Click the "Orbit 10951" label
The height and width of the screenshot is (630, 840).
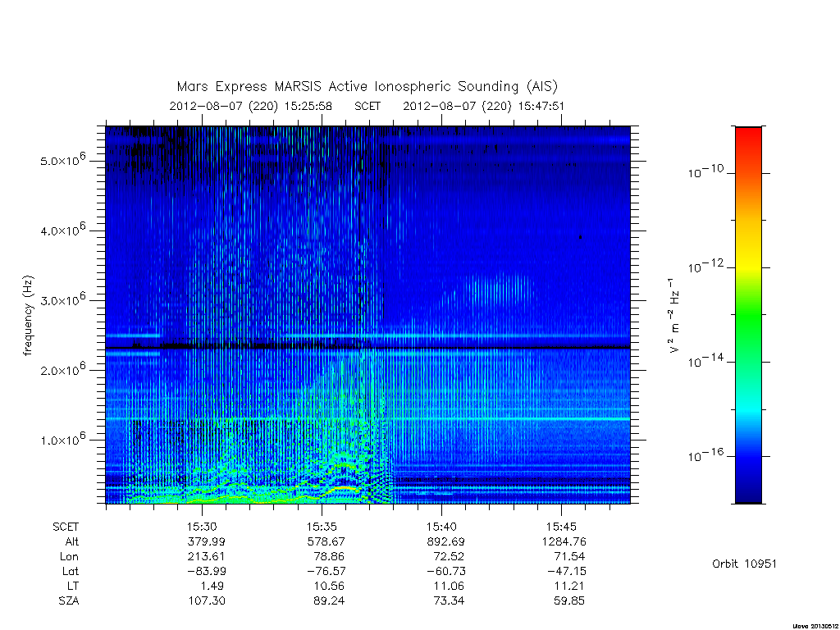[744, 564]
